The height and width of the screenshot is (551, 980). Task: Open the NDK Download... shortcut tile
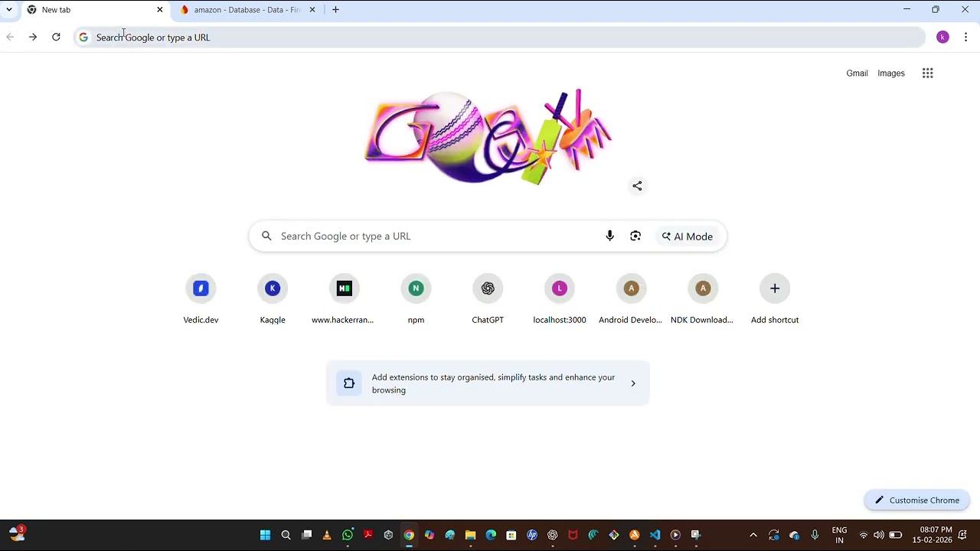[703, 299]
